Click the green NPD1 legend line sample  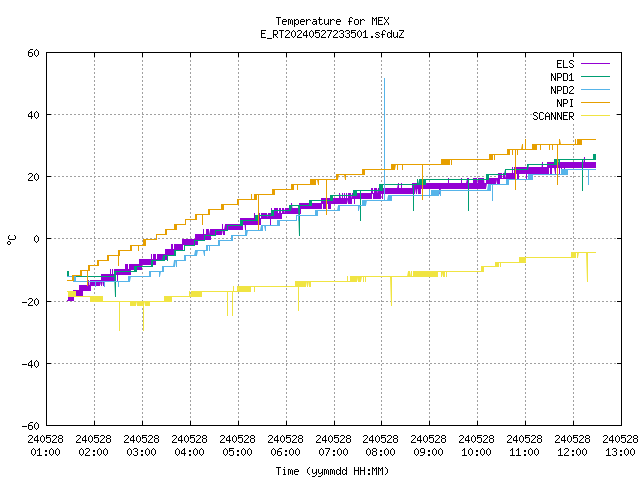coord(595,77)
